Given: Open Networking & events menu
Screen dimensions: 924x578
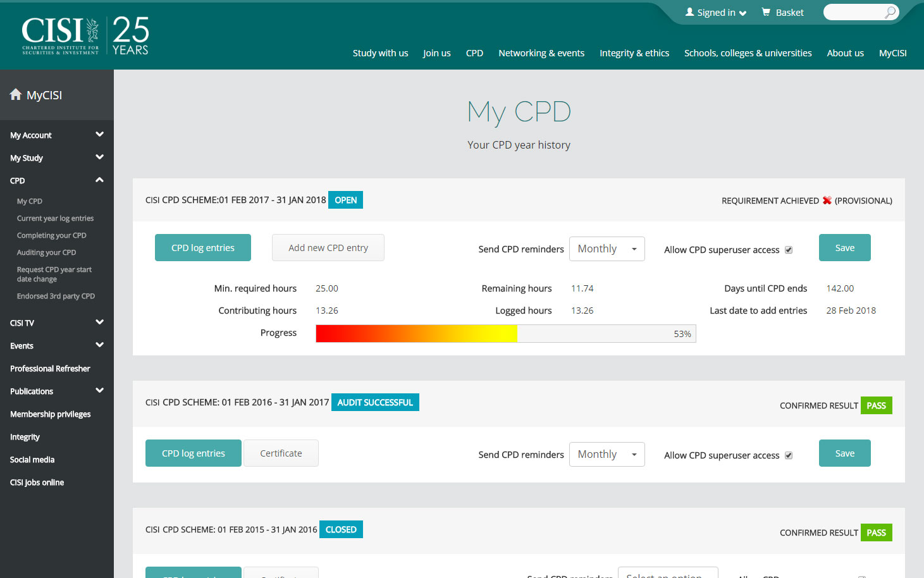Looking at the screenshot, I should click(x=541, y=53).
